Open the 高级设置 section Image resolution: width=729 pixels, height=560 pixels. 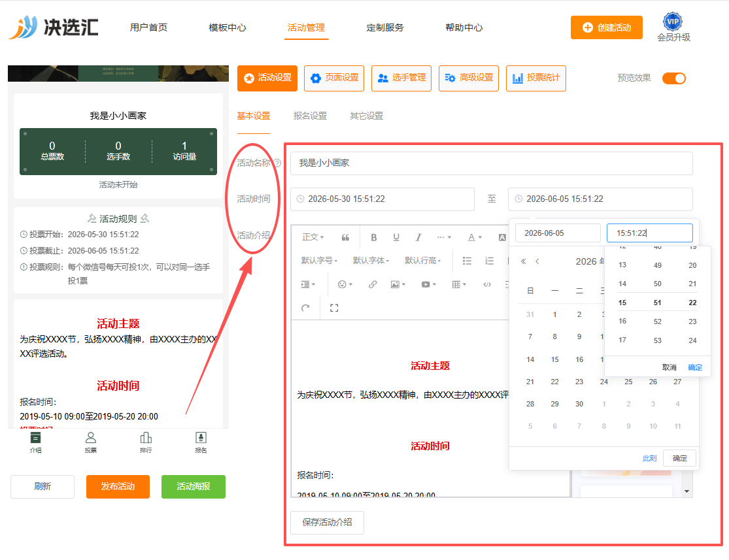point(469,78)
